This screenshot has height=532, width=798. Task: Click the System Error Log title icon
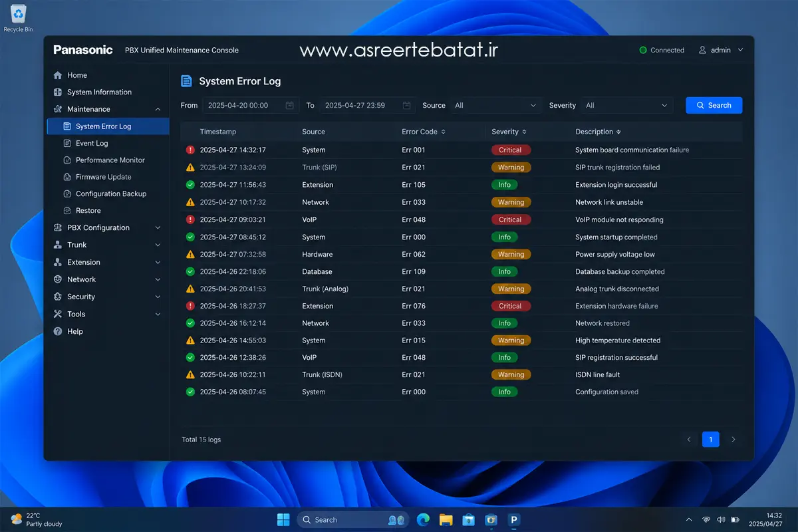coord(187,81)
